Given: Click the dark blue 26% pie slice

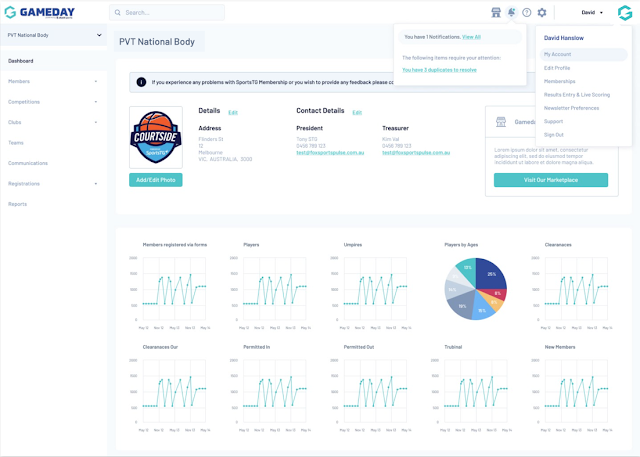Looking at the screenshot, I should [491, 273].
